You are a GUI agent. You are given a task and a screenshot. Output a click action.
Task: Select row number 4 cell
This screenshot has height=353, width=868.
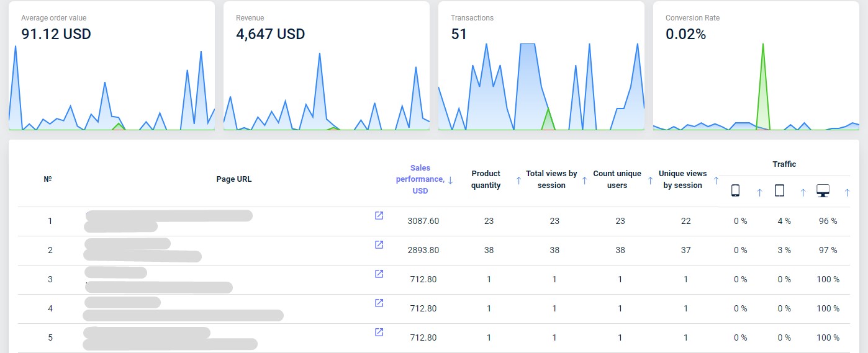pyautogui.click(x=50, y=308)
